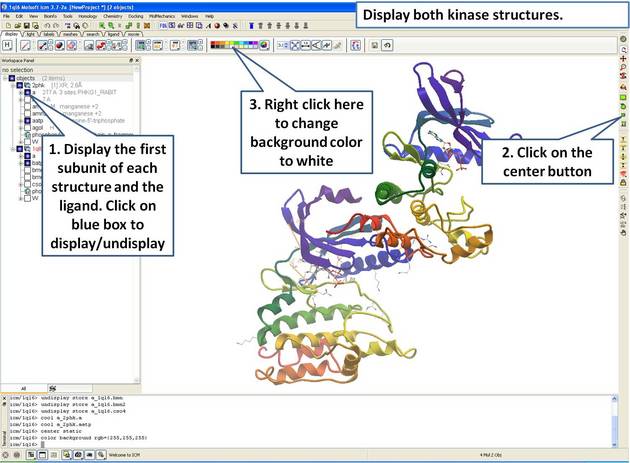Toggle display box for 2phk subunit a
Viewport: 630px width, 463px height.
28,93
